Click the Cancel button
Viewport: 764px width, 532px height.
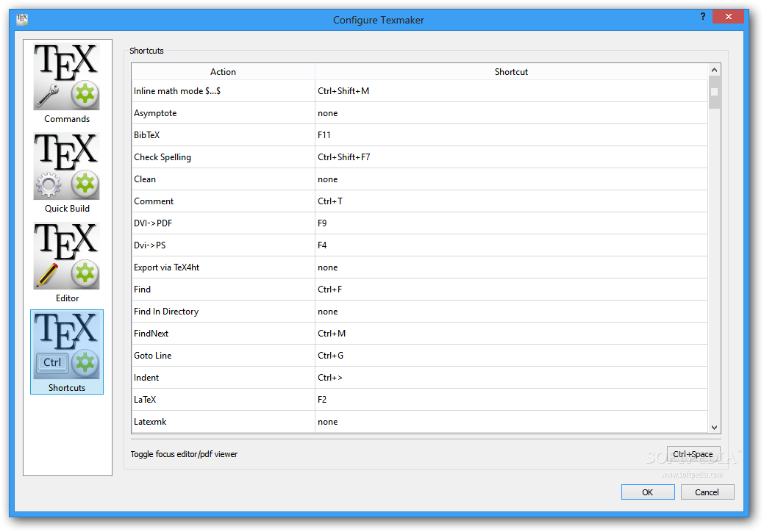(x=707, y=492)
